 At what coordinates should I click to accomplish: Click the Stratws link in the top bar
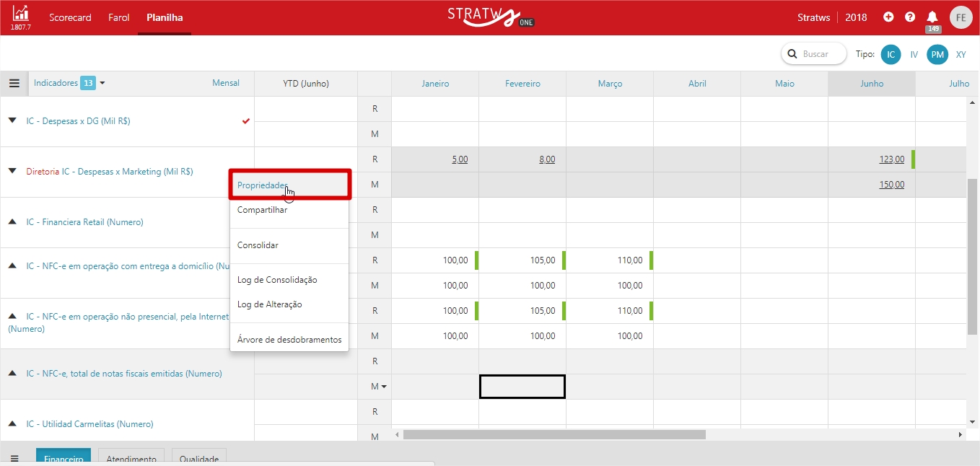point(814,17)
